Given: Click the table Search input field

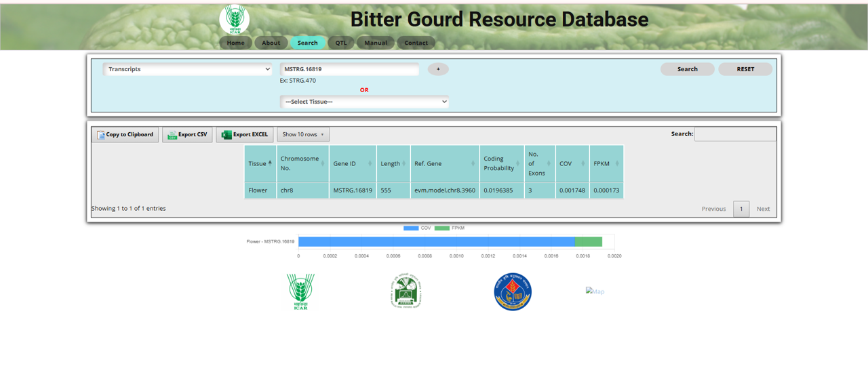Looking at the screenshot, I should click(x=735, y=134).
